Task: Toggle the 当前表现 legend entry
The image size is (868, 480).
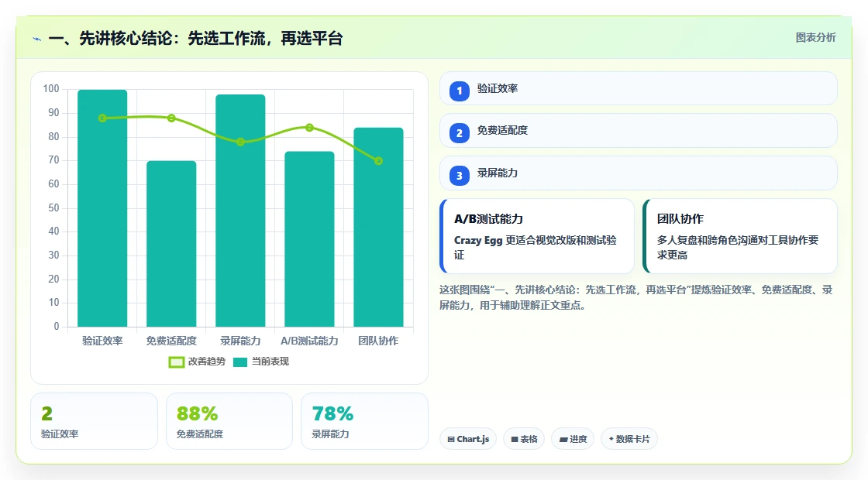Action: pyautogui.click(x=261, y=362)
